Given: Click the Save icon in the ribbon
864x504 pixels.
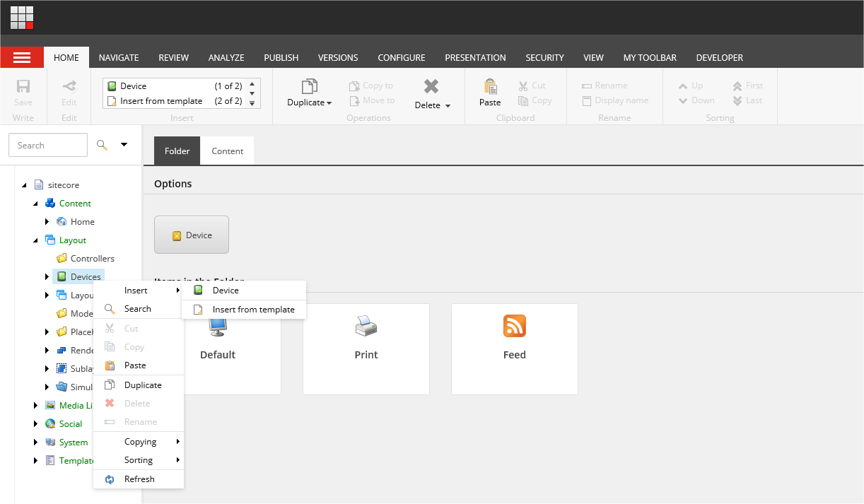Looking at the screenshot, I should coord(23,86).
